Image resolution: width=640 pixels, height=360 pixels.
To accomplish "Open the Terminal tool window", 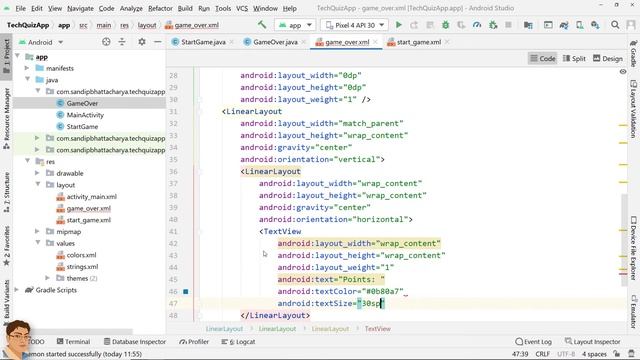I will click(73, 342).
